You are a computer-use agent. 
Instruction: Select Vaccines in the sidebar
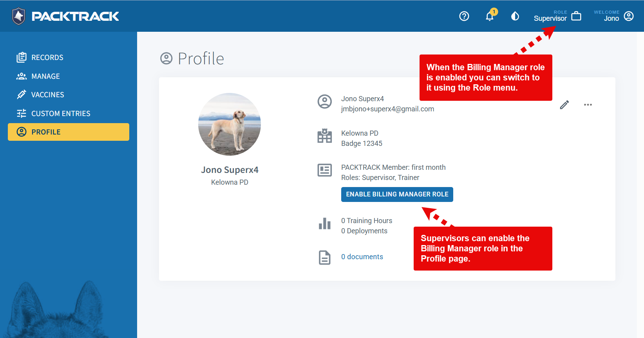coord(47,95)
